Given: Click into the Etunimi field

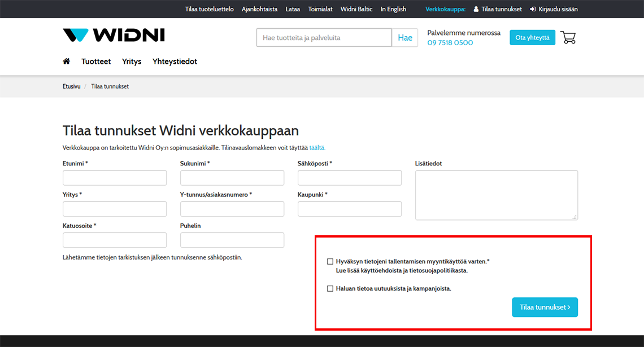Looking at the screenshot, I should pyautogui.click(x=115, y=178).
